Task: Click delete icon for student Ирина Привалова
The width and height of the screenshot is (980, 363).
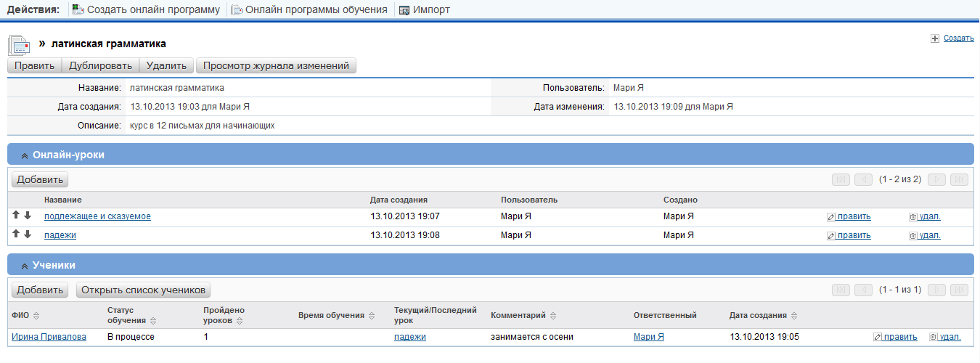Action: [934, 337]
